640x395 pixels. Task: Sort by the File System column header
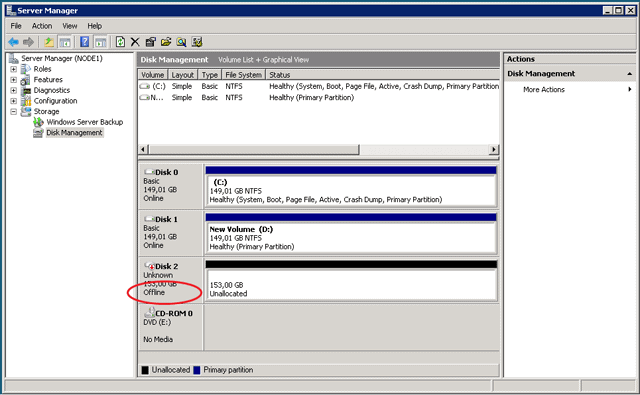(243, 75)
